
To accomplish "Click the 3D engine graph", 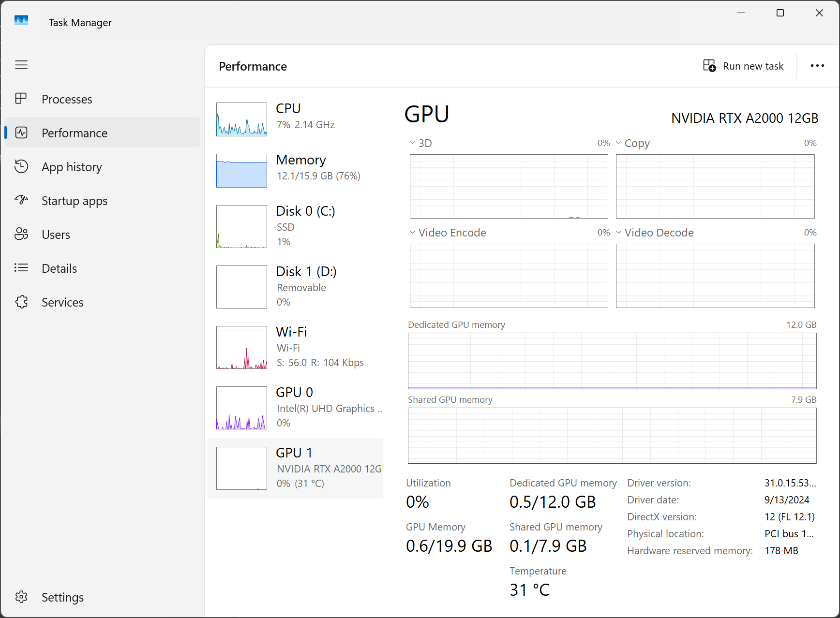I will 509,187.
